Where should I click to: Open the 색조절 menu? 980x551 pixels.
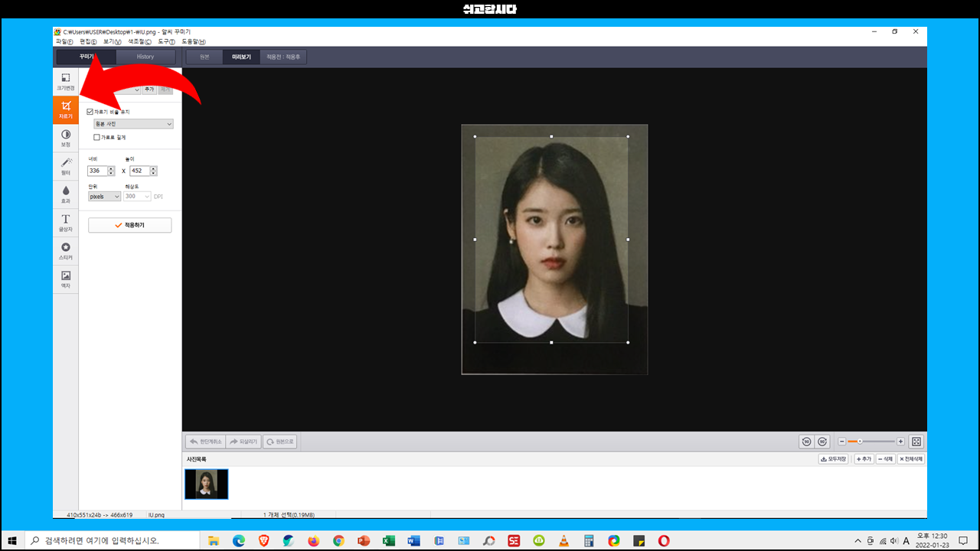point(140,41)
